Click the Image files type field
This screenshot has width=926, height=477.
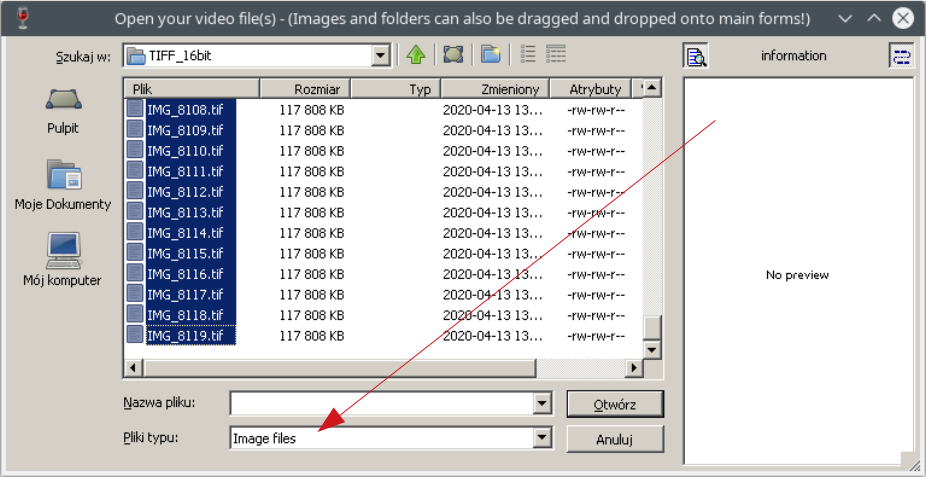coord(382,438)
